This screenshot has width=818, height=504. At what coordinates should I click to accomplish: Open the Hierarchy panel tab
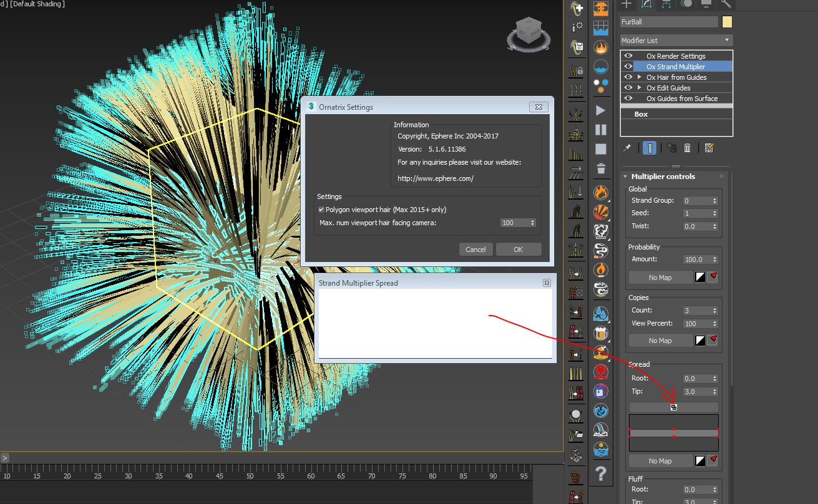[x=666, y=4]
